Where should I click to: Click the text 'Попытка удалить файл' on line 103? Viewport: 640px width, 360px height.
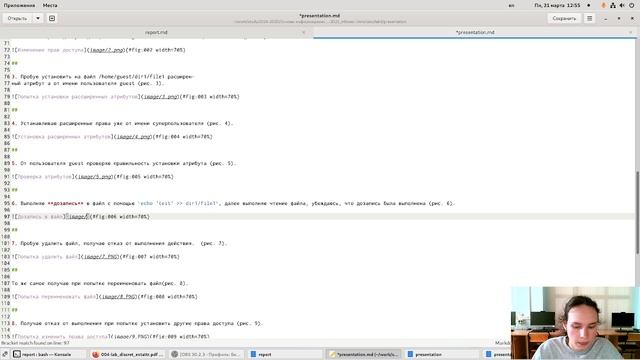(48, 257)
